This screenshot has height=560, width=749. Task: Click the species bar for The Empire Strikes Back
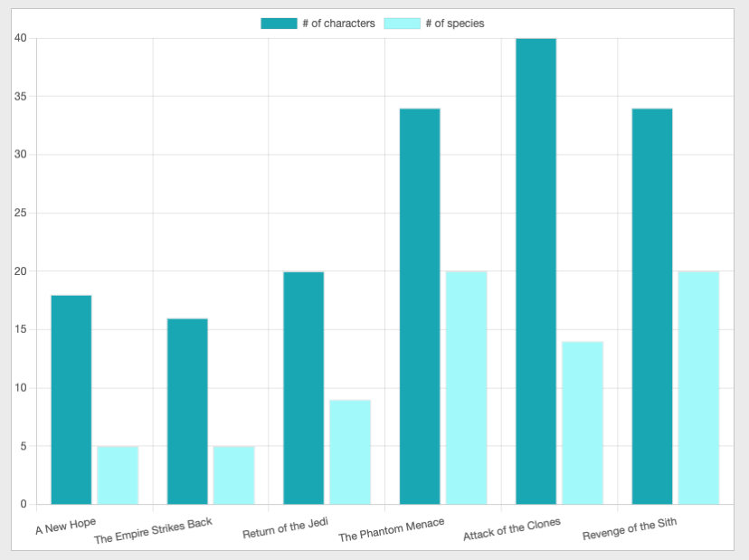[233, 475]
